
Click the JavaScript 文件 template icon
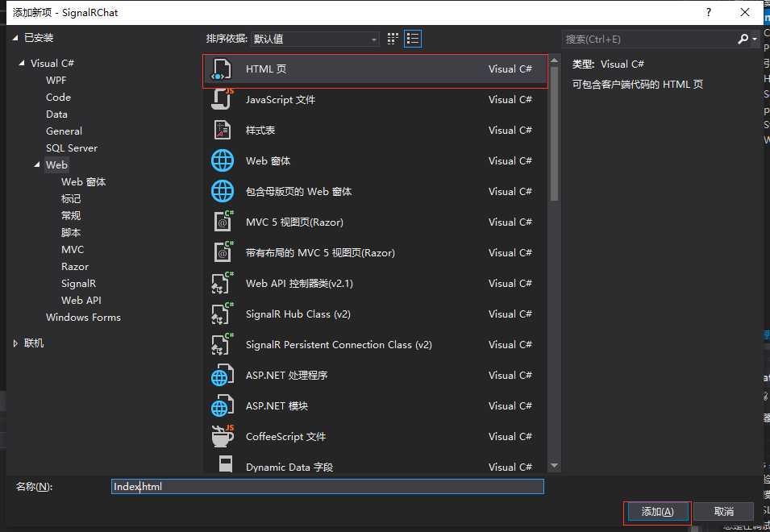point(223,100)
